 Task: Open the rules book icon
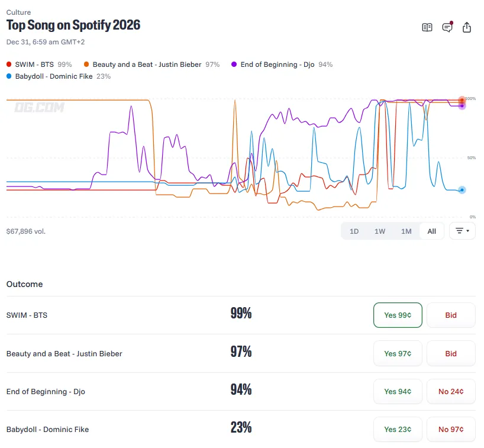(427, 27)
